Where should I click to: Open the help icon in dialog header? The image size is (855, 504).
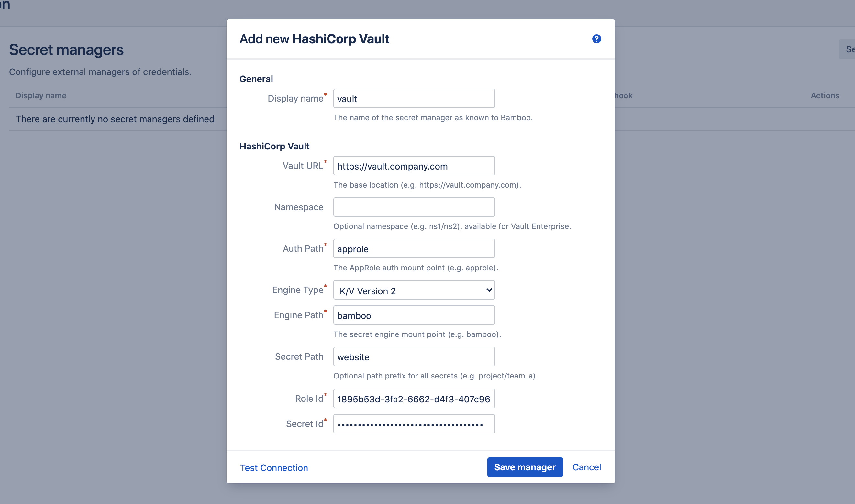[x=596, y=39]
